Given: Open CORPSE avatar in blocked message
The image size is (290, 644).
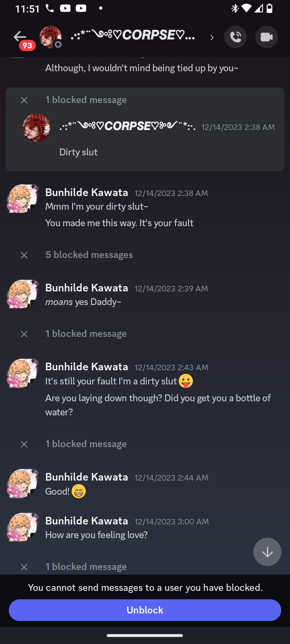Looking at the screenshot, I should point(37,128).
